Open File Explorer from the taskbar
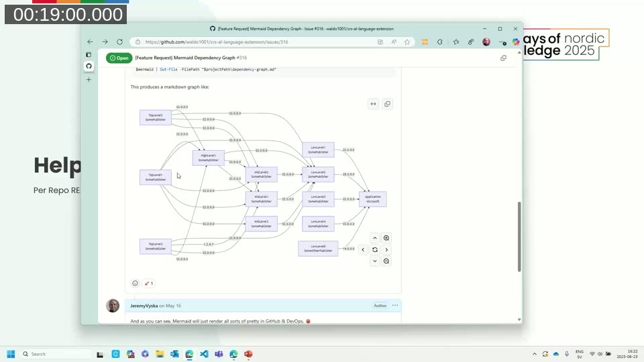Screen dimensions: 644x362 click(160, 354)
